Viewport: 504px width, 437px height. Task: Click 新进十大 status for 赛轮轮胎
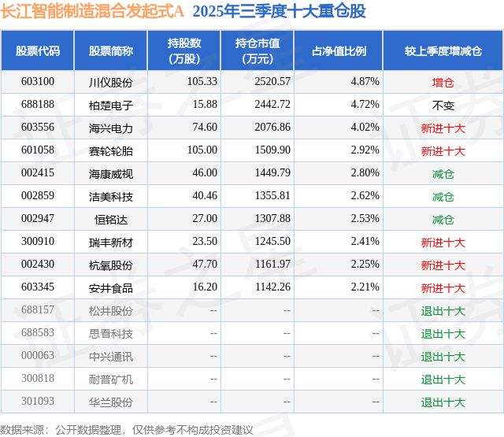pos(443,151)
